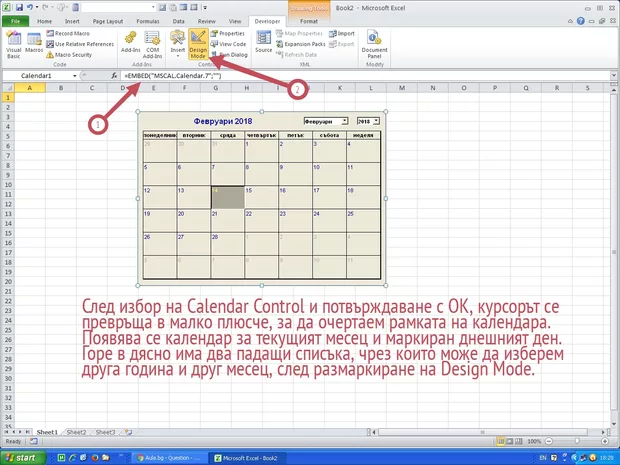This screenshot has height=465, width=620.
Task: Undo the last action
Action: pyautogui.click(x=29, y=8)
